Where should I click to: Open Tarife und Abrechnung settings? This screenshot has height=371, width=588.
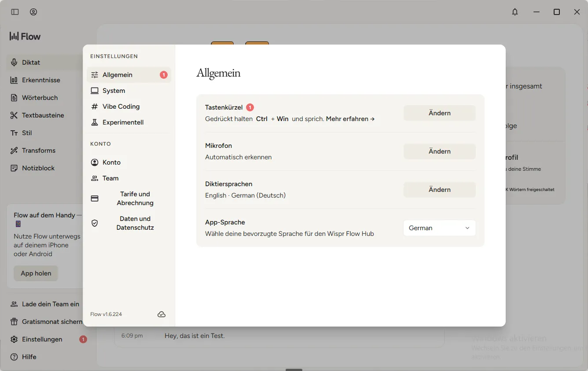[x=129, y=198]
